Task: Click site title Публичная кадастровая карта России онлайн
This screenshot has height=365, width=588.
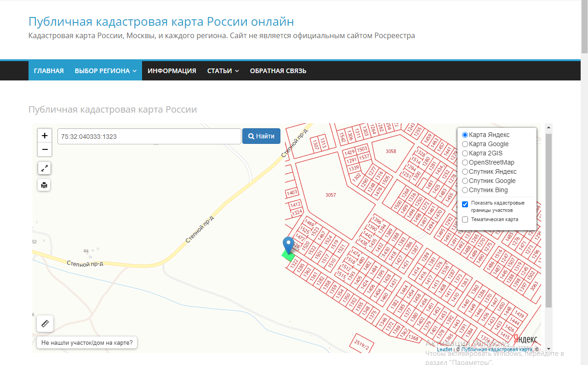Action: pos(161,22)
